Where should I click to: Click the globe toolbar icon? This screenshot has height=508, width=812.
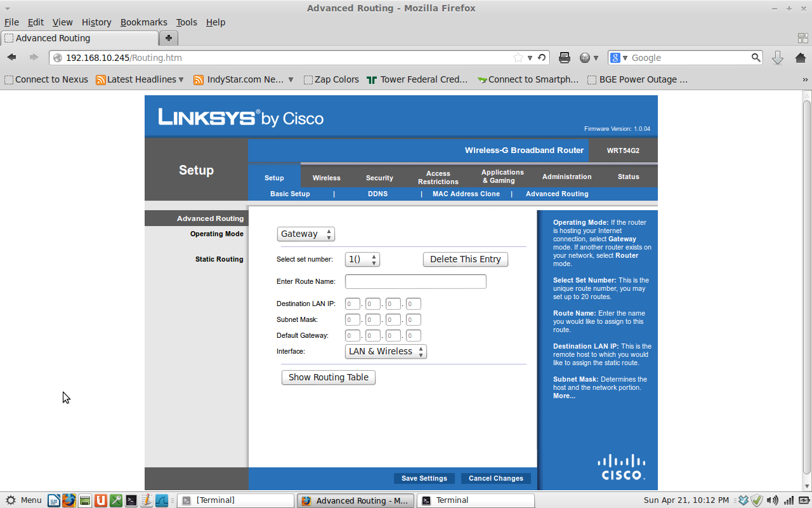click(x=585, y=58)
